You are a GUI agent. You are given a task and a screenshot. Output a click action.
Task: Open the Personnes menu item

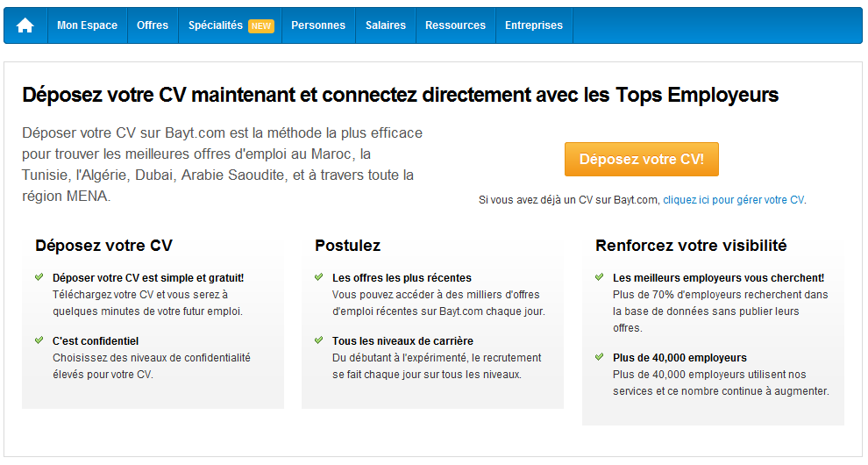coord(318,25)
